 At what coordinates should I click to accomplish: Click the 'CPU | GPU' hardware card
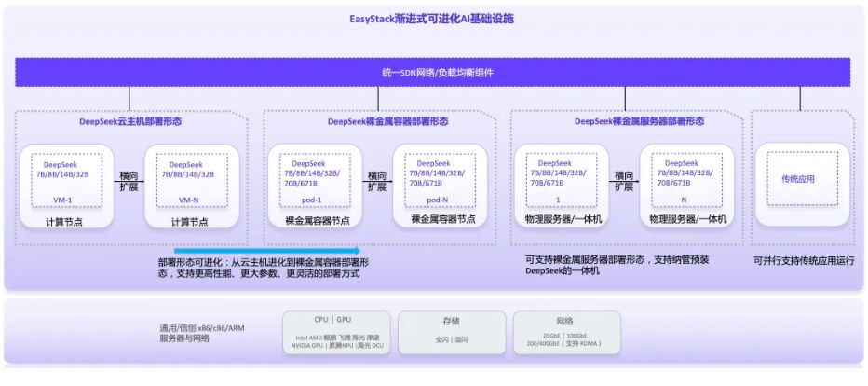pyautogui.click(x=336, y=333)
